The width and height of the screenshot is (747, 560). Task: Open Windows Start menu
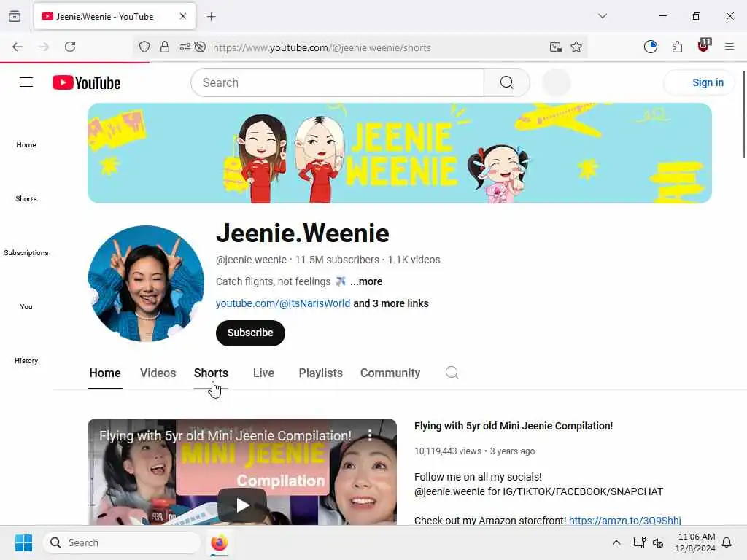[23, 542]
